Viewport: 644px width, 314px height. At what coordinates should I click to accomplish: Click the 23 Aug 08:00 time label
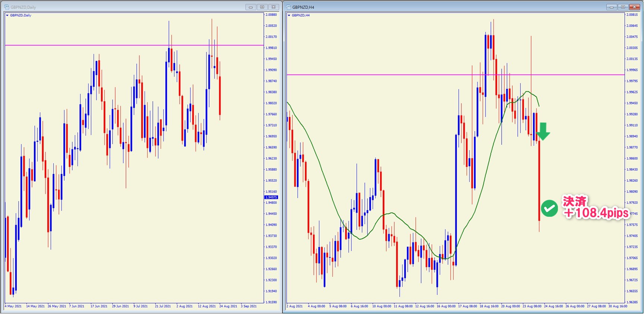coord(532,306)
